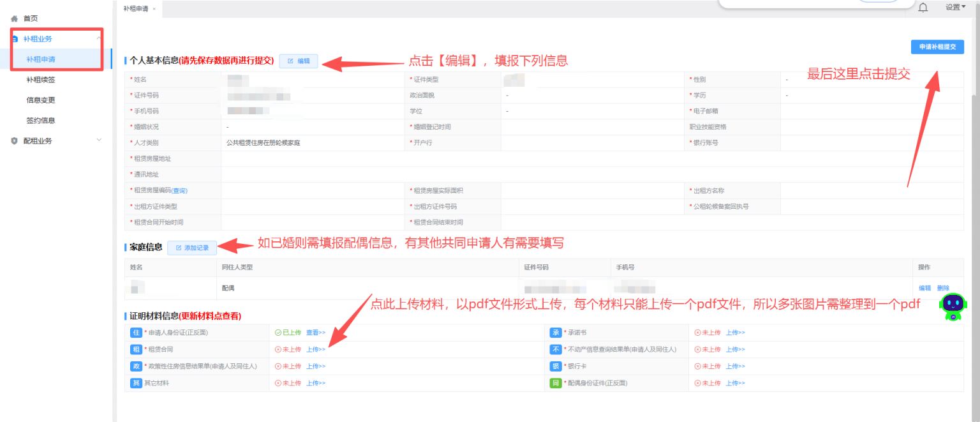Open 信息变更 from the sidebar menu

pos(40,100)
